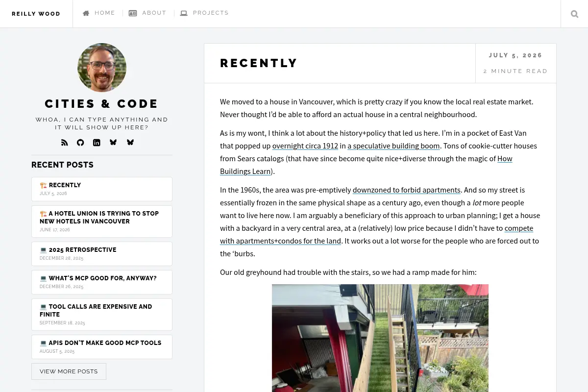Open the LinkedIn icon link

point(97,143)
